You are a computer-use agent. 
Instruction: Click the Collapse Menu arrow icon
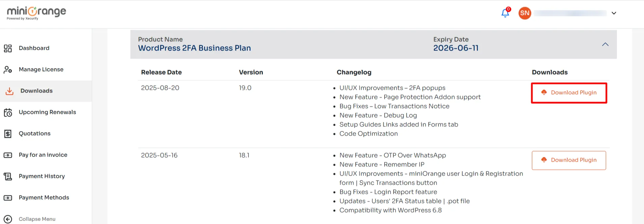click(8, 219)
